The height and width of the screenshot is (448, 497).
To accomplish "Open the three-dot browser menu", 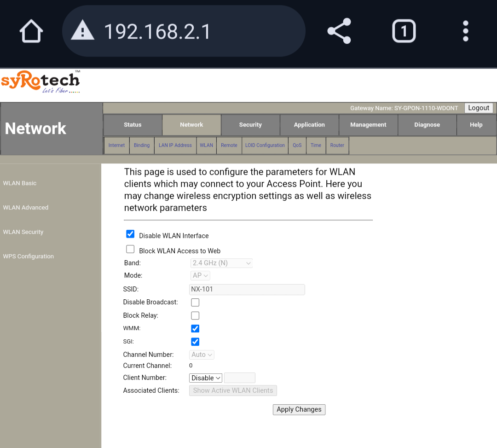I will 465,31.
